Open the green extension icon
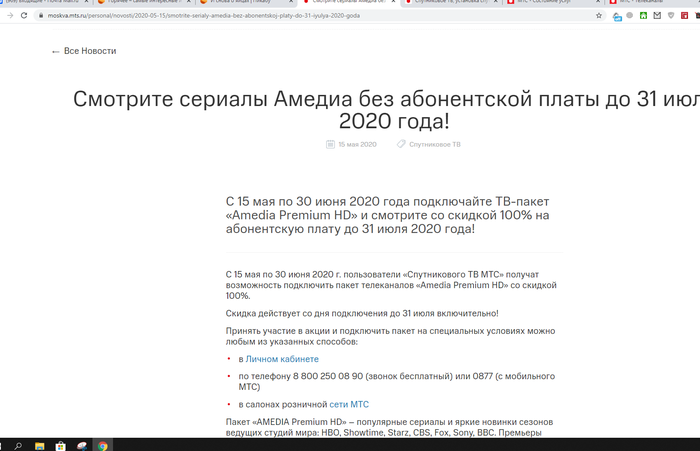The width and height of the screenshot is (700, 451). (643, 16)
